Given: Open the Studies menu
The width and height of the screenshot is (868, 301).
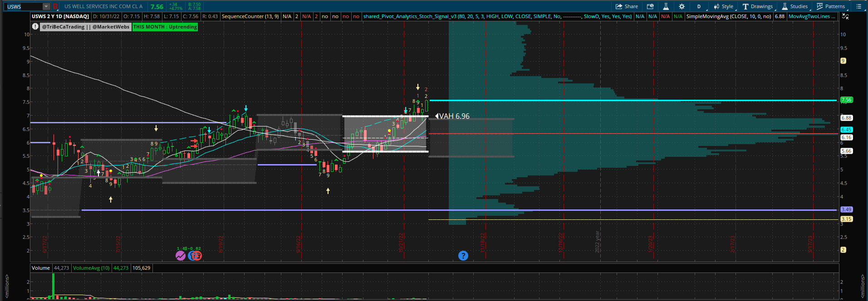Looking at the screenshot, I should click(x=794, y=6).
